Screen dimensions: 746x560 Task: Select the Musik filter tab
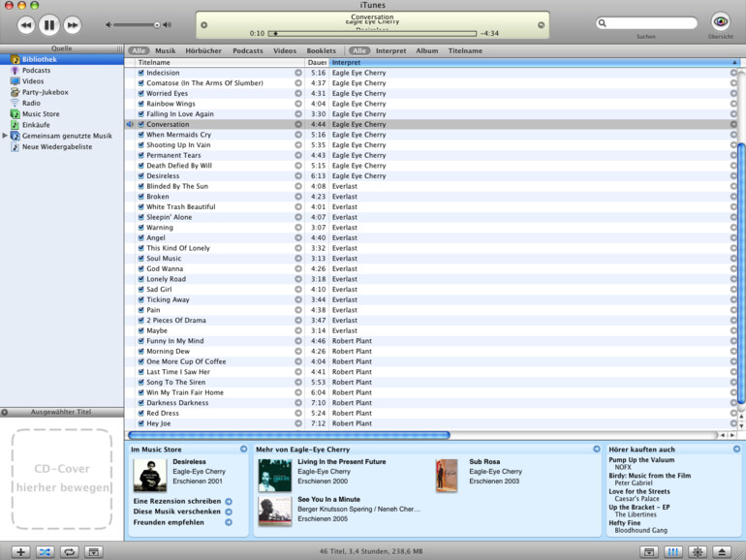tap(165, 51)
